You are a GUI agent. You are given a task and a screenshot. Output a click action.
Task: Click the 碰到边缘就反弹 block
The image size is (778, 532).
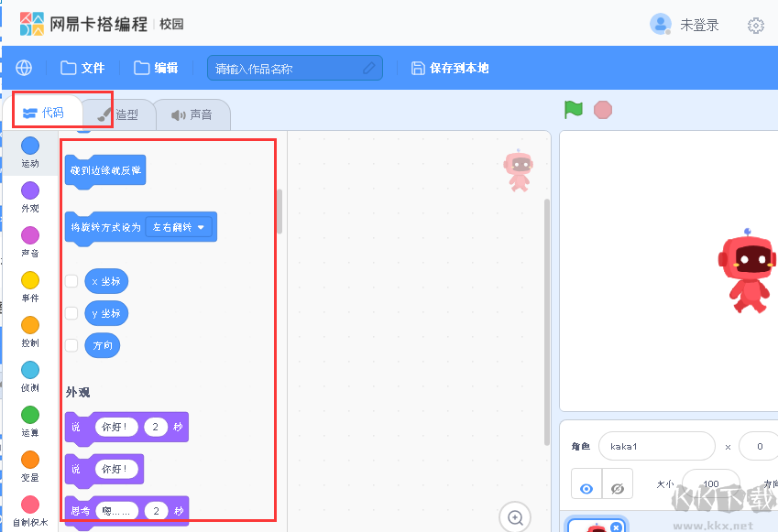(105, 171)
